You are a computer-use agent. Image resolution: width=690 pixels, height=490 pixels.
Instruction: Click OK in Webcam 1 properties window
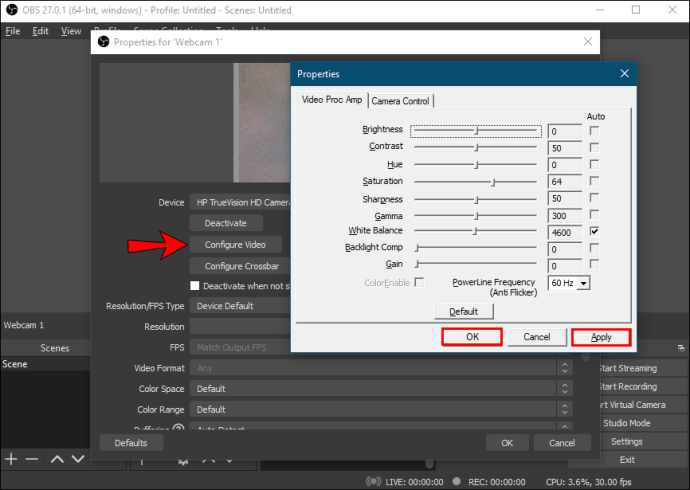coord(507,443)
